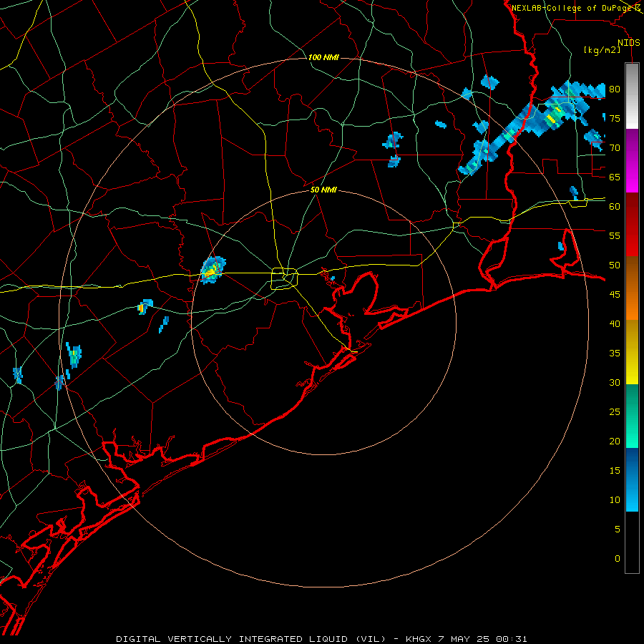Screen dimensions: 644x644
Task: Click the 45 value on the color scale
Action: [x=615, y=295]
